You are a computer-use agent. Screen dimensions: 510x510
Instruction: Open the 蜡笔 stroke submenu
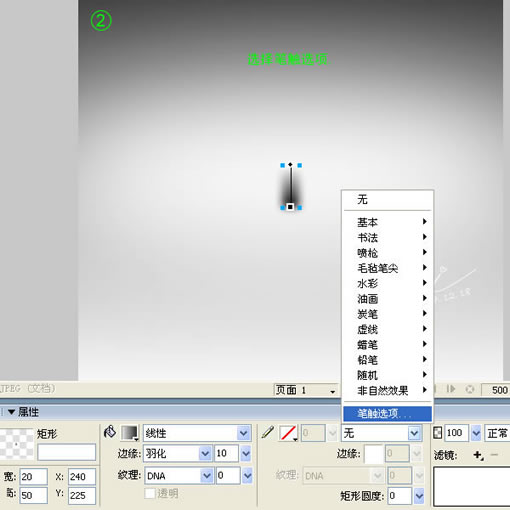click(387, 344)
